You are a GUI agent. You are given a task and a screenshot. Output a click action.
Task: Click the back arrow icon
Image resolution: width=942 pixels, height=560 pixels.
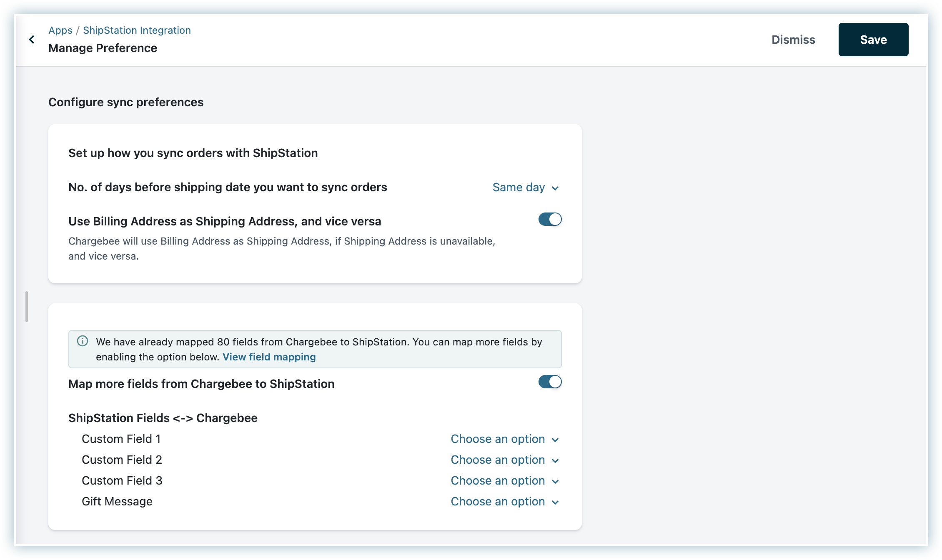coord(32,40)
